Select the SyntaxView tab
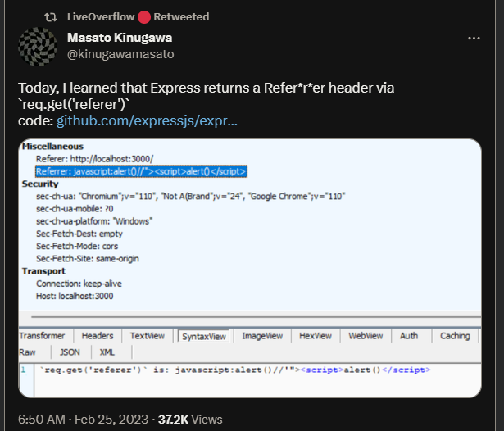 204,336
